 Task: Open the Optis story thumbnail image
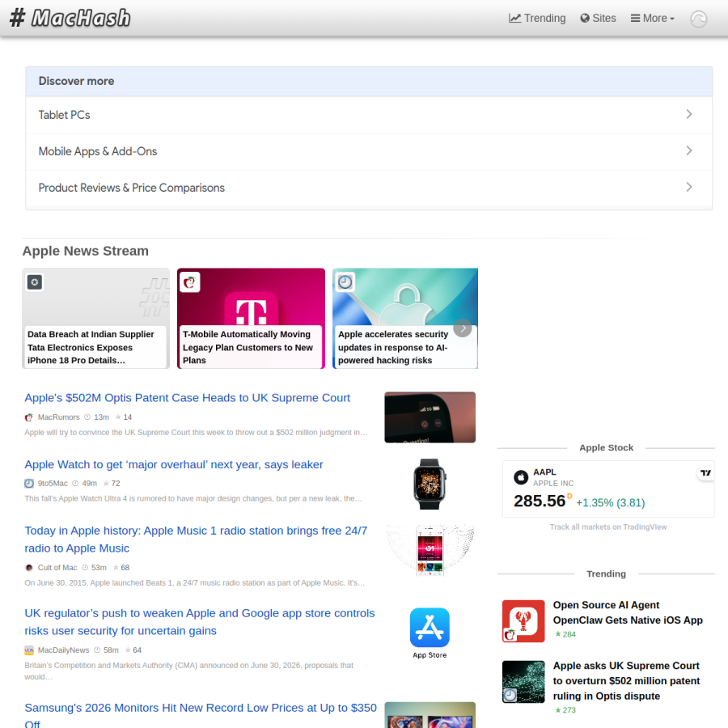[430, 417]
